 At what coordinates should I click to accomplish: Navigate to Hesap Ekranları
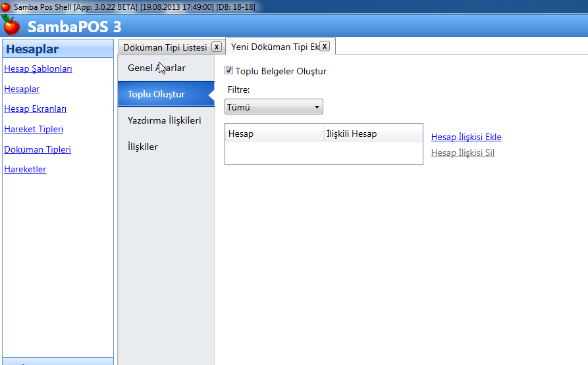pos(35,109)
